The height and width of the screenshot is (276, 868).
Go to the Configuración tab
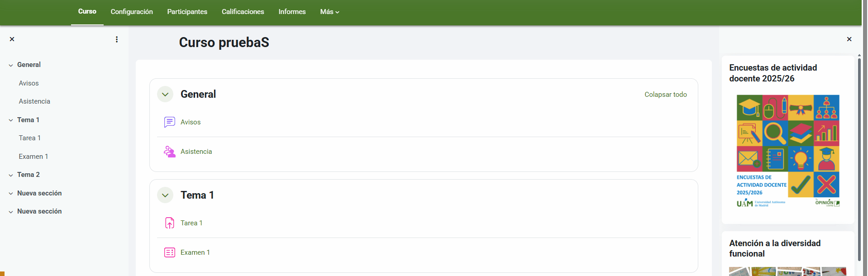click(x=132, y=12)
